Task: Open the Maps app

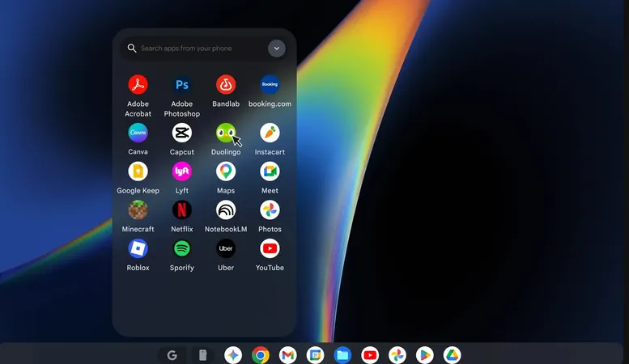Action: click(x=226, y=171)
